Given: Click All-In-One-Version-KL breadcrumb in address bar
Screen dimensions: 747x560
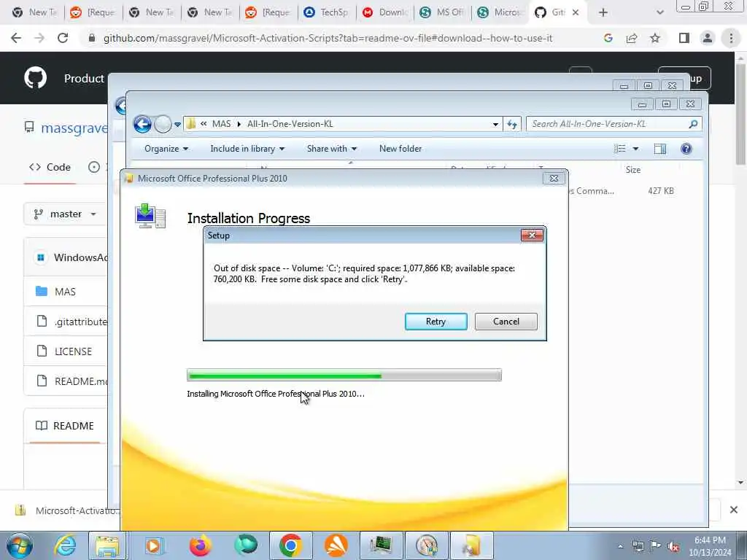Looking at the screenshot, I should pyautogui.click(x=290, y=124).
